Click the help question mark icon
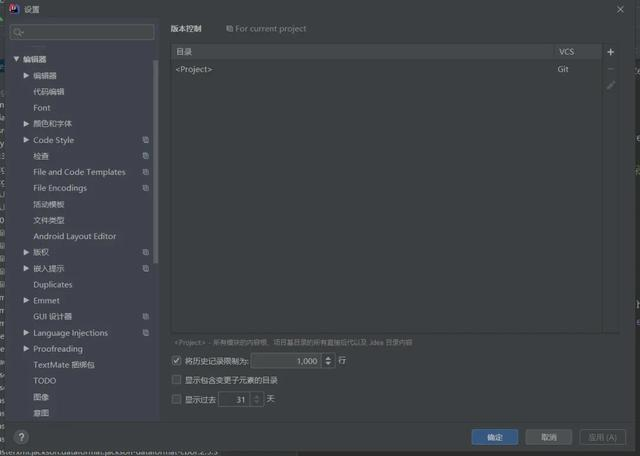 [22, 437]
